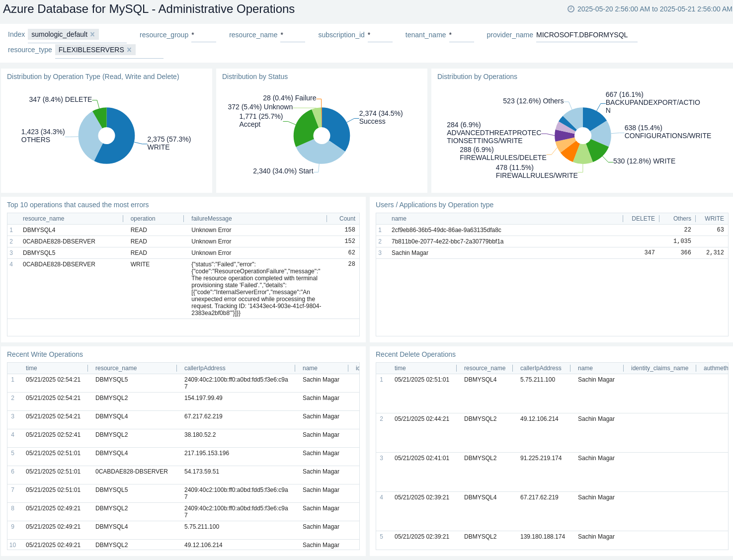Viewport: 733px width, 560px height.
Task: Click the ResourceOperationFailure JSON failure message
Action: [x=256, y=289]
